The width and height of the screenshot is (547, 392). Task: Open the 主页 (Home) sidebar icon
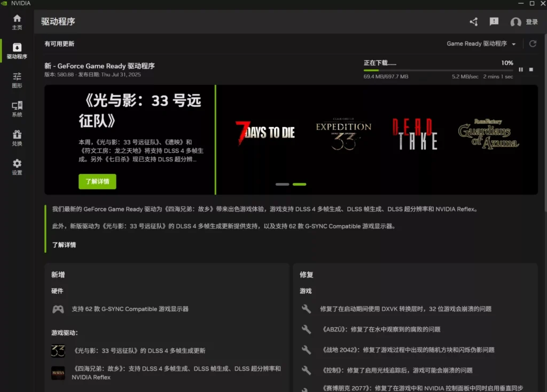pyautogui.click(x=17, y=22)
